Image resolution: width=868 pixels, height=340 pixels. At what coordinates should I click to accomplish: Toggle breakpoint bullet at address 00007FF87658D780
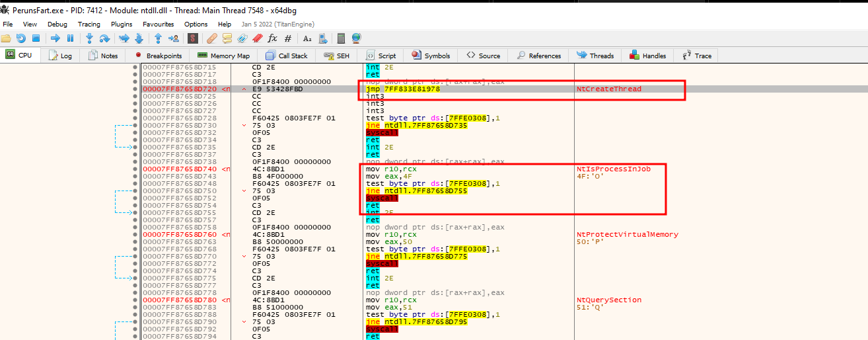pyautogui.click(x=135, y=300)
